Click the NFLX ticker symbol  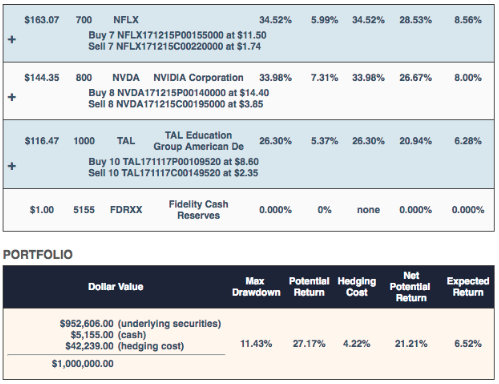click(x=126, y=20)
